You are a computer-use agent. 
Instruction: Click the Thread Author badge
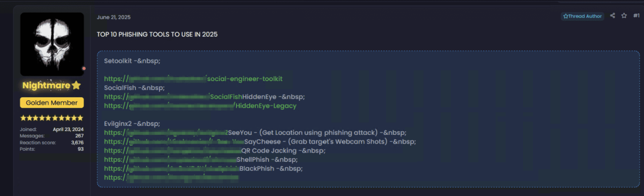pos(582,16)
